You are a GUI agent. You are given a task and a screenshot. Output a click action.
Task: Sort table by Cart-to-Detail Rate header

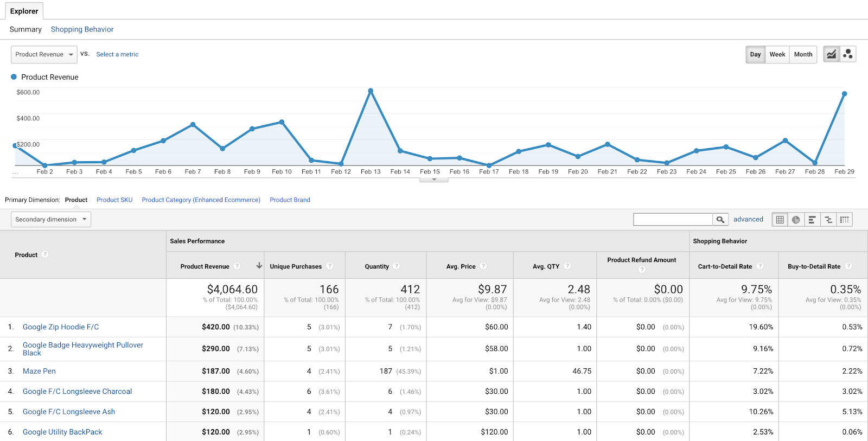[725, 266]
